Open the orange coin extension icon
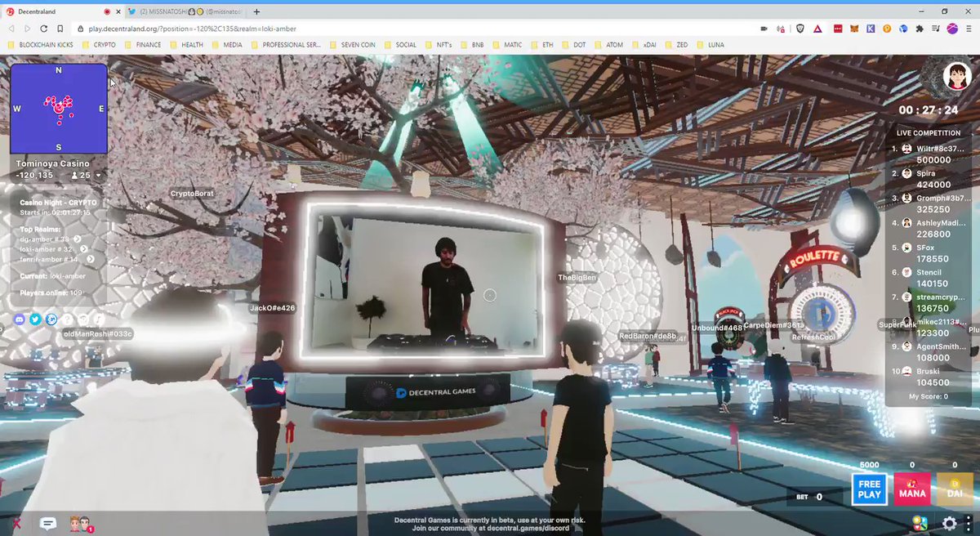The width and height of the screenshot is (980, 536). (x=887, y=29)
